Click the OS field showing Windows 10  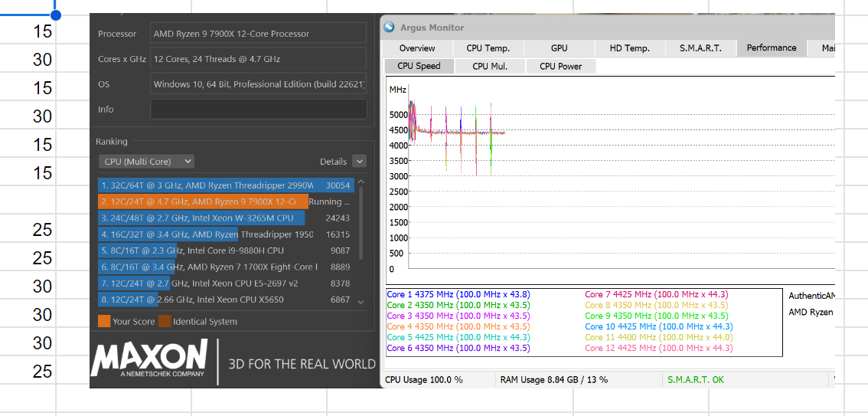pos(259,84)
